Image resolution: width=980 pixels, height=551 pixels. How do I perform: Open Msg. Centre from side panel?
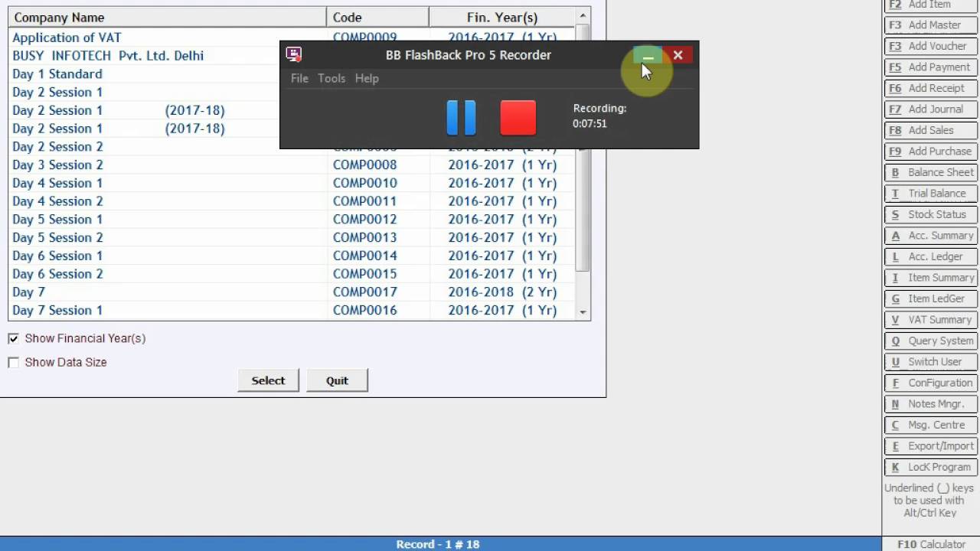click(931, 425)
